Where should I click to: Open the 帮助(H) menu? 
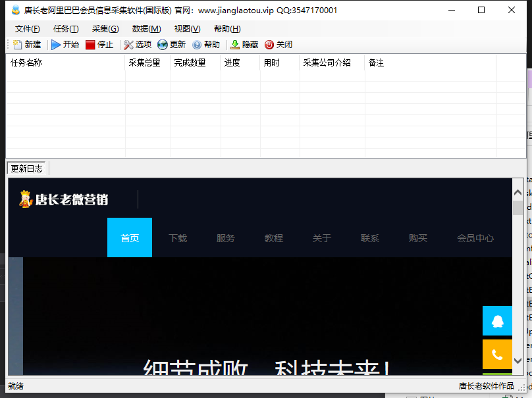point(227,29)
